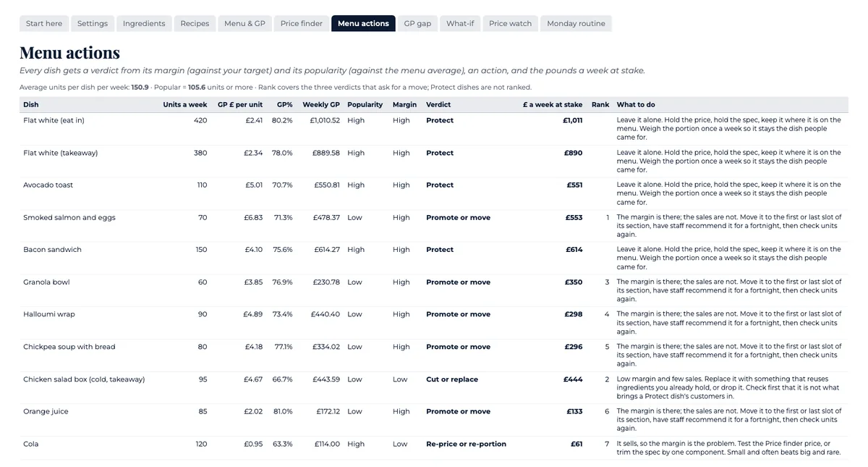
Task: Select the Flat white (eat in) dish
Action: pos(54,120)
